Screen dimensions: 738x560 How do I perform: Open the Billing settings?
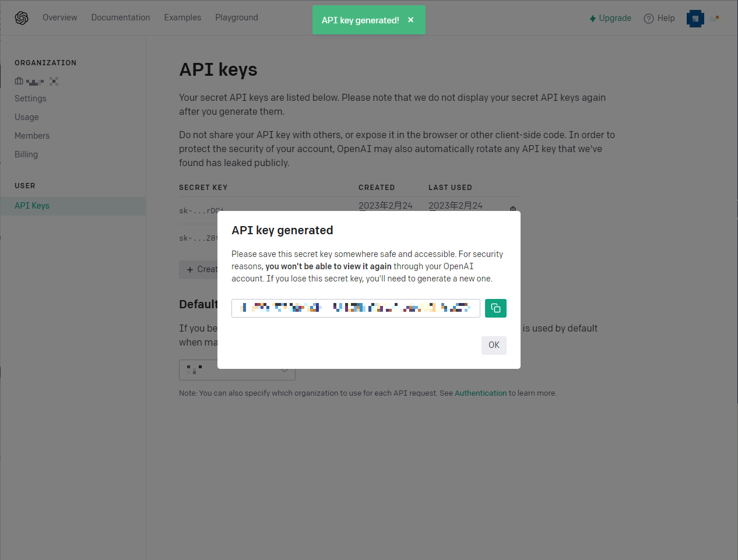coord(26,154)
